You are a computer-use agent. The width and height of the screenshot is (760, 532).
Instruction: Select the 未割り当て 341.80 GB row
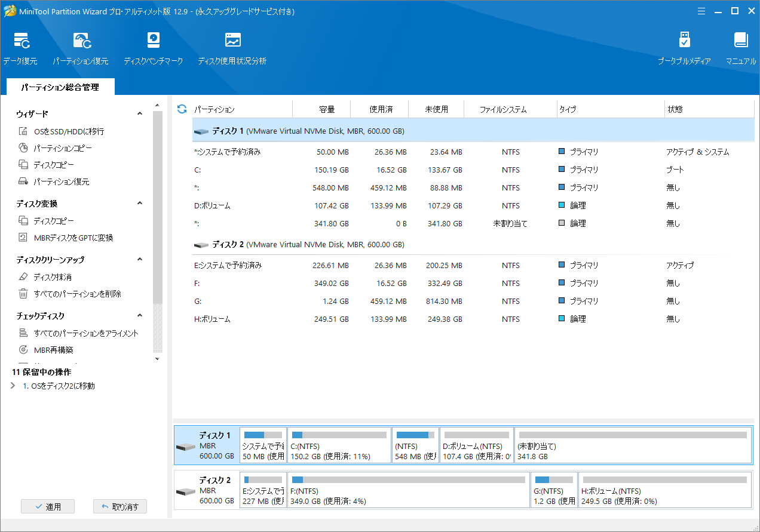(x=473, y=223)
